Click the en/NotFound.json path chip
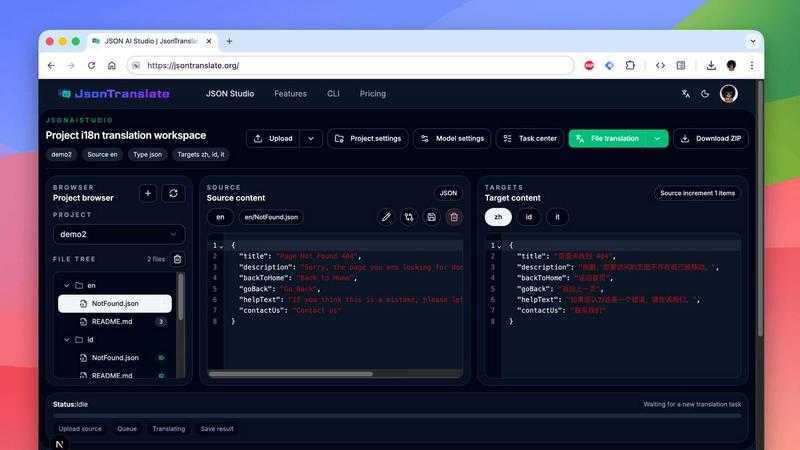This screenshot has height=450, width=800. tap(271, 217)
